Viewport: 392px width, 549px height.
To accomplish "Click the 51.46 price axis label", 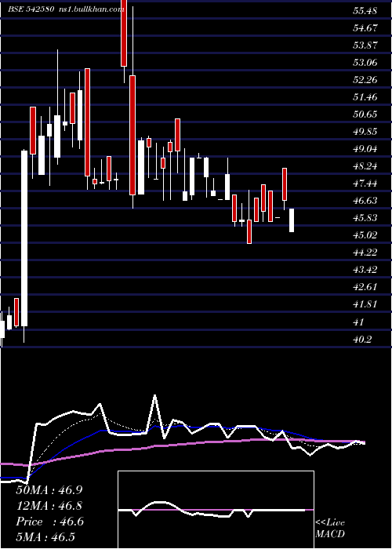I will pyautogui.click(x=365, y=97).
